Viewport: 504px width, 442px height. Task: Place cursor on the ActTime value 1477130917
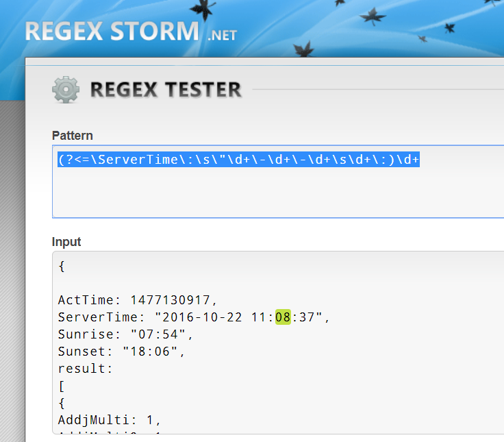[173, 299]
